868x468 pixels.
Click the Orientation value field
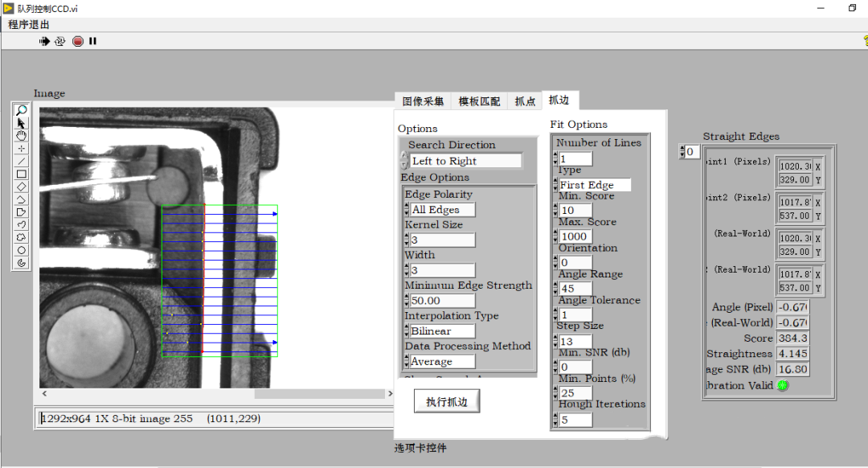(575, 262)
